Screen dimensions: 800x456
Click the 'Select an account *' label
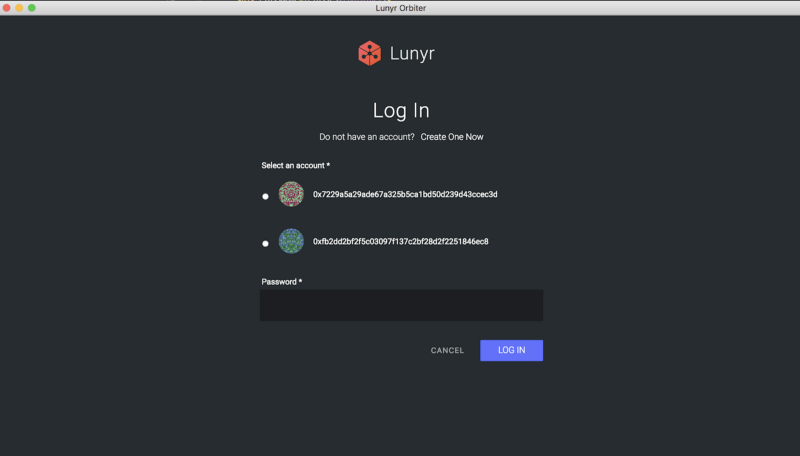pyautogui.click(x=295, y=165)
